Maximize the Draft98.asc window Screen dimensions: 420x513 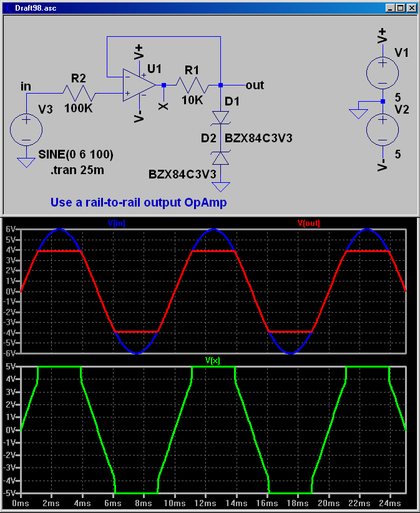400,8
